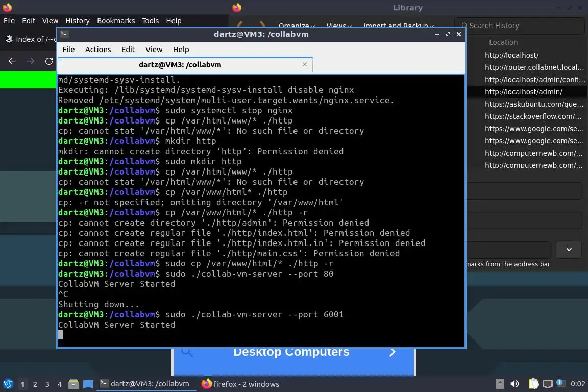Click the Location column header in Library
This screenshot has width=588, height=392.
(x=503, y=42)
